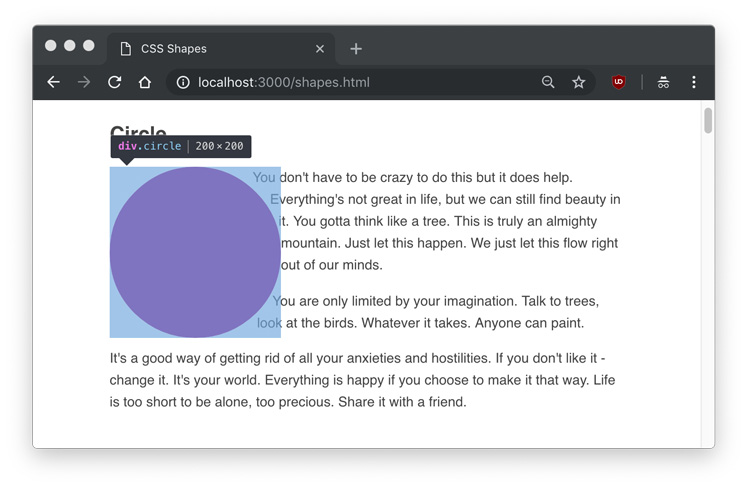Open the home page
The height and width of the screenshot is (488, 747).
145,82
